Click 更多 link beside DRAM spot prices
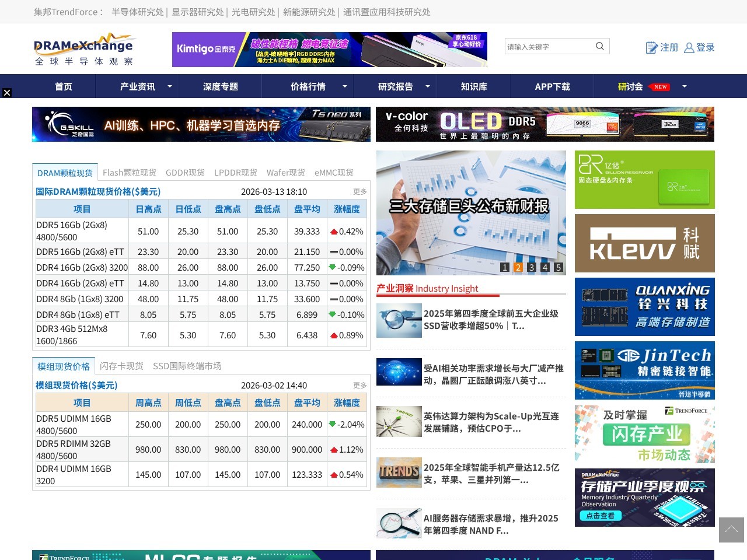 [x=360, y=192]
